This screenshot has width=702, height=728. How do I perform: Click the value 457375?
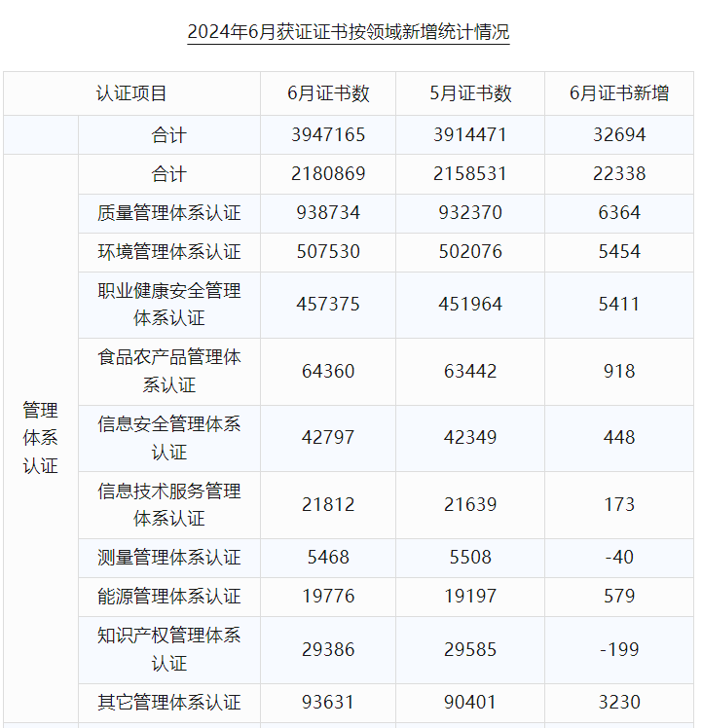coord(328,304)
